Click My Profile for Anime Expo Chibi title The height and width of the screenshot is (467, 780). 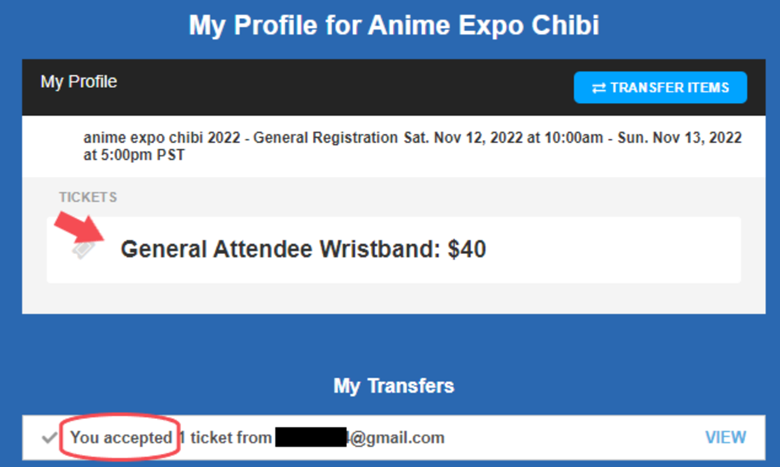pos(393,25)
